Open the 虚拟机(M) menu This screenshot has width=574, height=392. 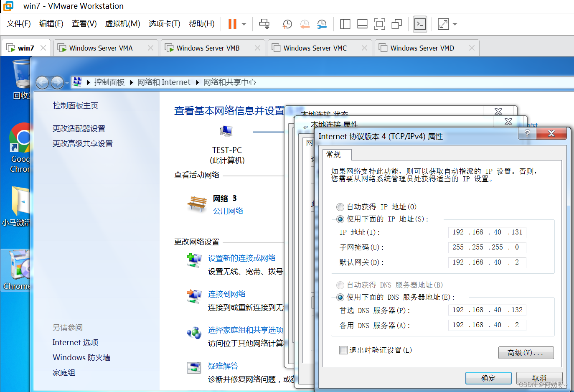pyautogui.click(x=122, y=24)
